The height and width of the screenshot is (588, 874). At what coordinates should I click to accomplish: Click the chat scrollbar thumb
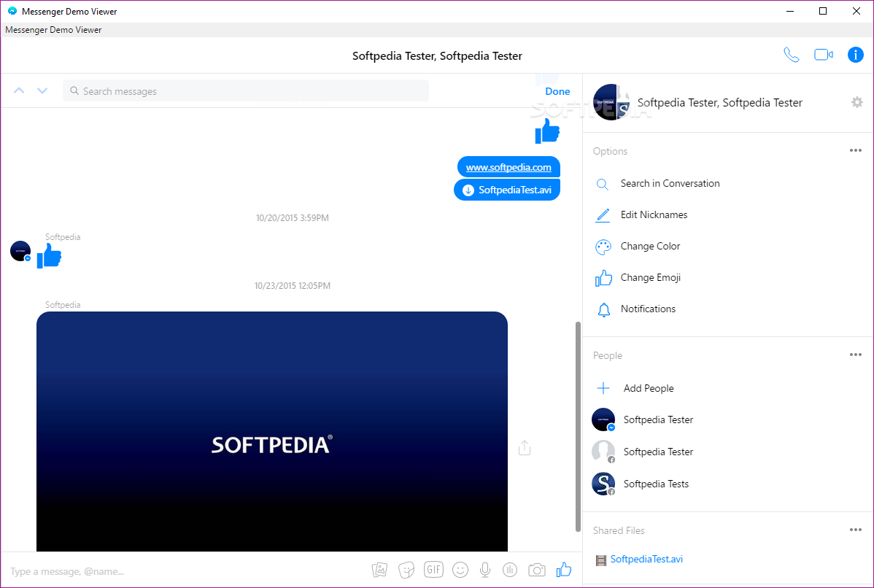click(578, 426)
